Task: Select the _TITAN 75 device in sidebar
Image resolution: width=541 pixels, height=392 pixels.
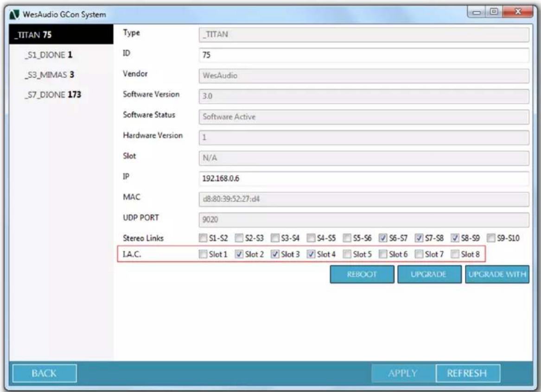Action: click(61, 34)
